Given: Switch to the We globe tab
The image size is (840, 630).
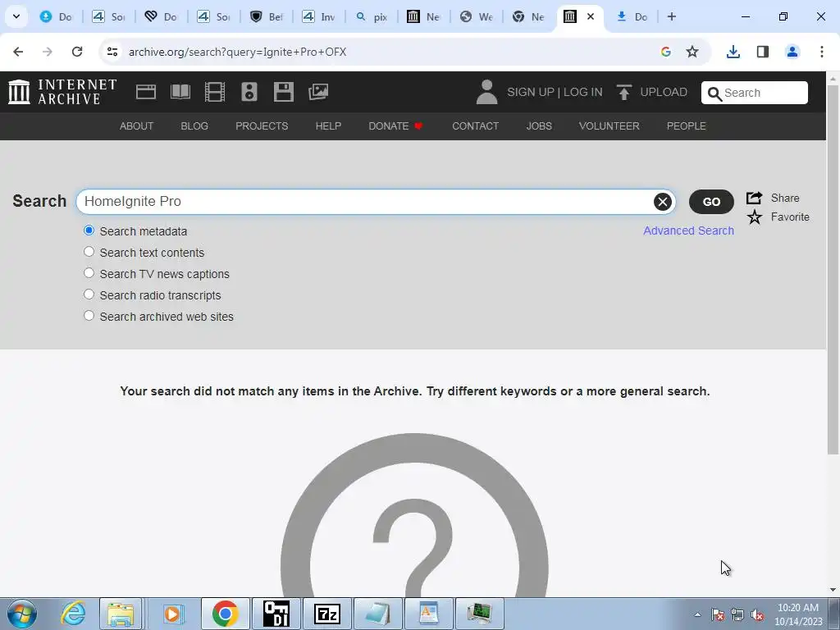Looking at the screenshot, I should (x=477, y=16).
